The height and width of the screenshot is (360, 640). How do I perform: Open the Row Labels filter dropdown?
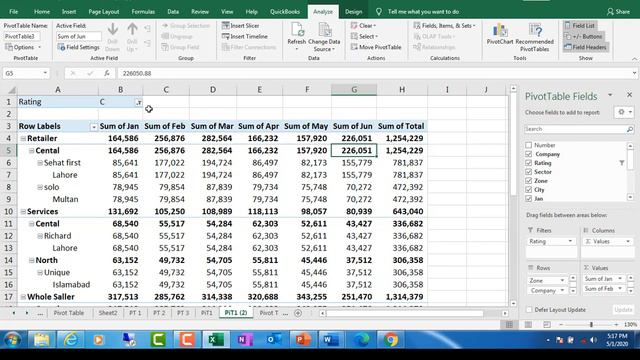(93, 127)
